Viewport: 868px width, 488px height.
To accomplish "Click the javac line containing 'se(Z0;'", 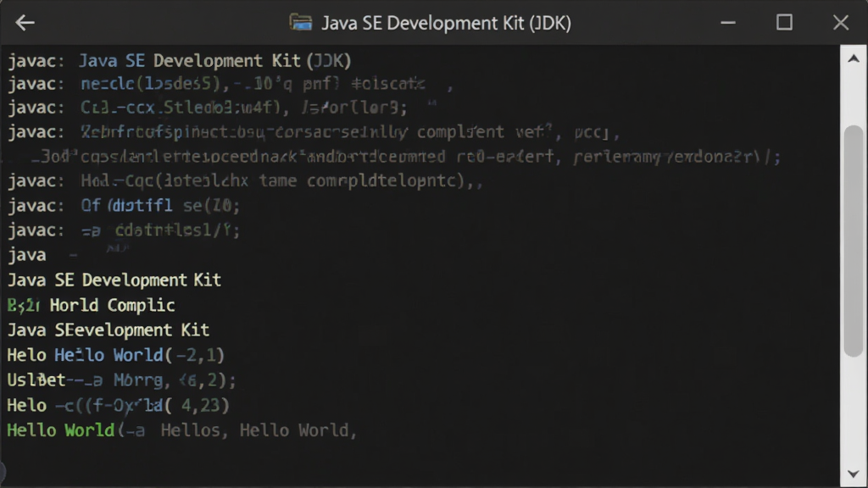I will point(124,206).
